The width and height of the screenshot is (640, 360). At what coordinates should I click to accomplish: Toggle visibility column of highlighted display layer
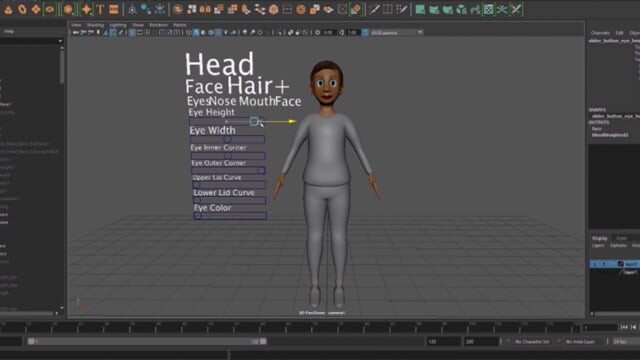(594, 264)
